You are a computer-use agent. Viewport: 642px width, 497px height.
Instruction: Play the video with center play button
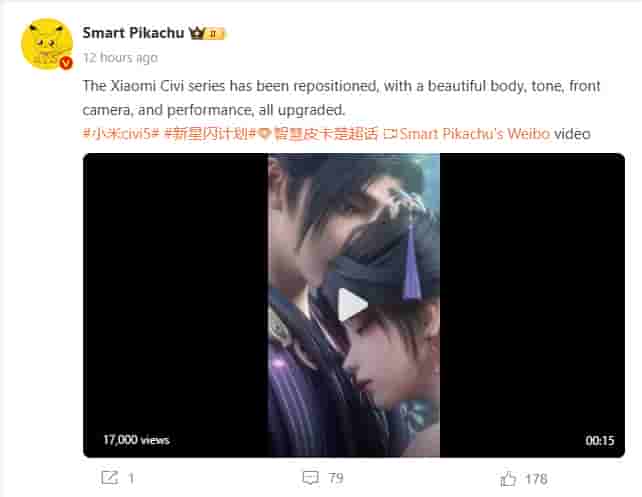point(352,305)
